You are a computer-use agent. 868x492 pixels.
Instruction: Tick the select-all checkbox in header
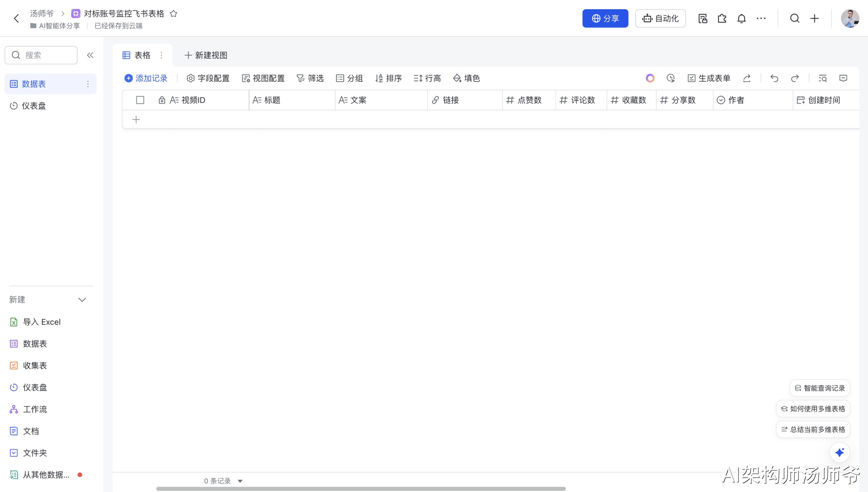pos(140,100)
